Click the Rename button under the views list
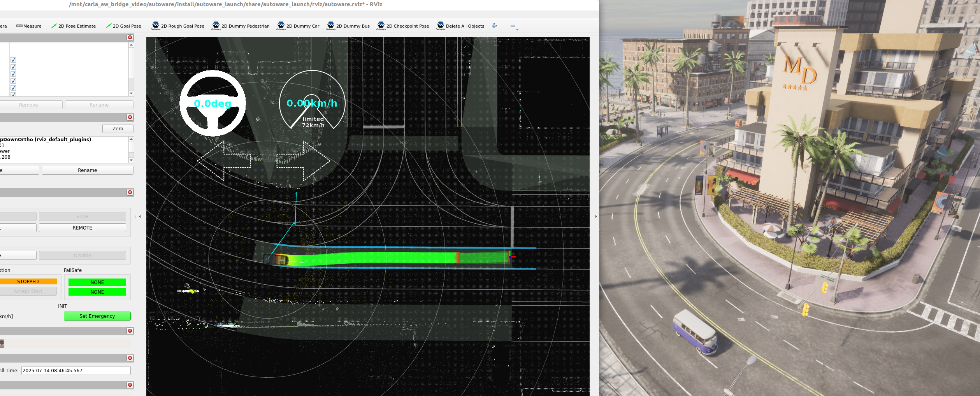 (88, 170)
